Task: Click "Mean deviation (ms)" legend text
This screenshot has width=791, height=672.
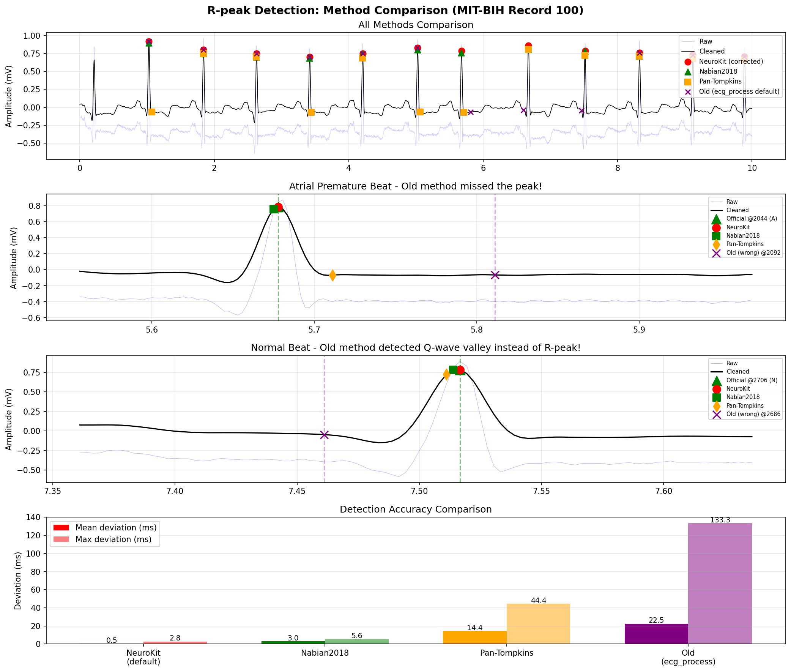Action: tap(116, 528)
